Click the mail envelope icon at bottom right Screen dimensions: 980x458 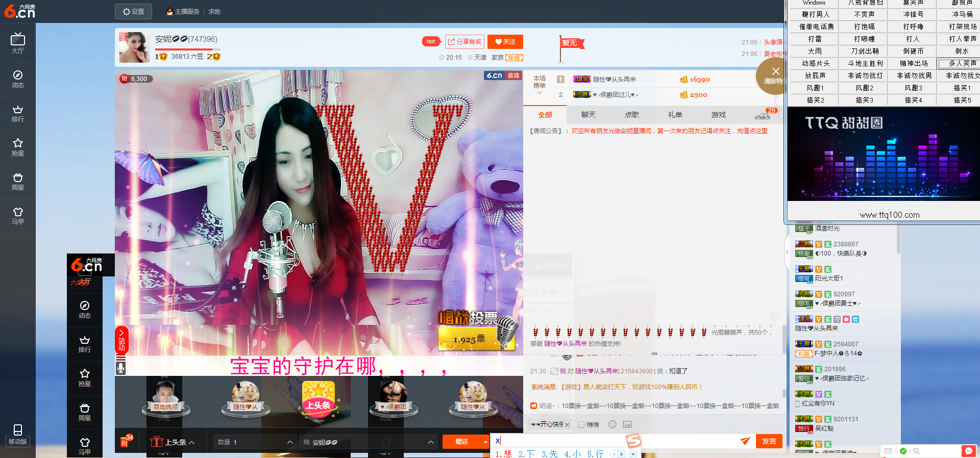click(x=888, y=451)
